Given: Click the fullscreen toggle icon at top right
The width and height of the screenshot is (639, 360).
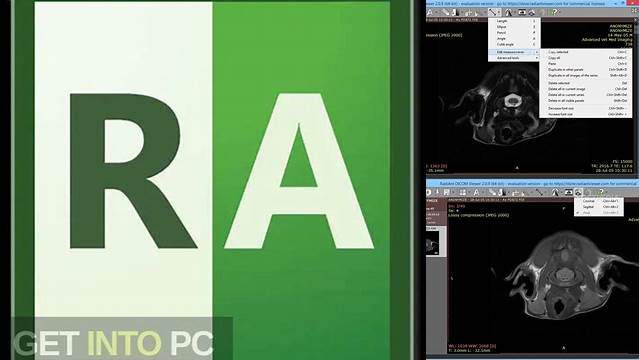Looking at the screenshot, I should click(635, 11).
